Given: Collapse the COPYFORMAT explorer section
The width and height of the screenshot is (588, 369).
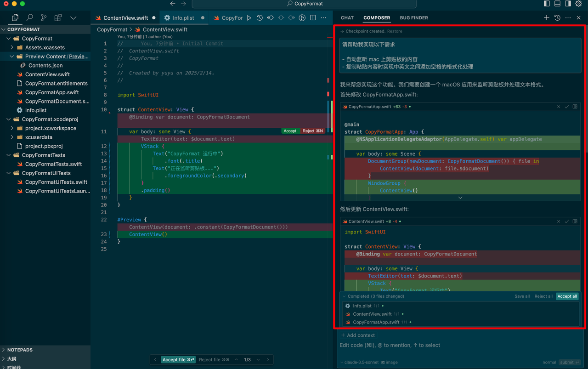Looking at the screenshot, I should click(x=45, y=29).
